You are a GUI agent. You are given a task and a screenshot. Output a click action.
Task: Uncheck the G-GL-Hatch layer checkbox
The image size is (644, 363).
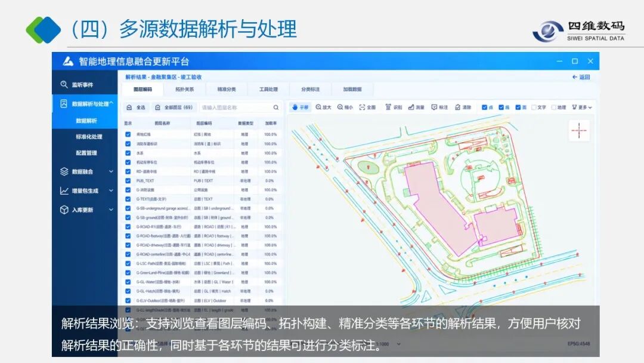(x=128, y=291)
